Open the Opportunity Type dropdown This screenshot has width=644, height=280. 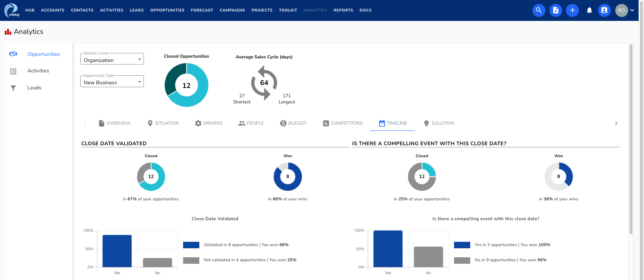(x=112, y=81)
